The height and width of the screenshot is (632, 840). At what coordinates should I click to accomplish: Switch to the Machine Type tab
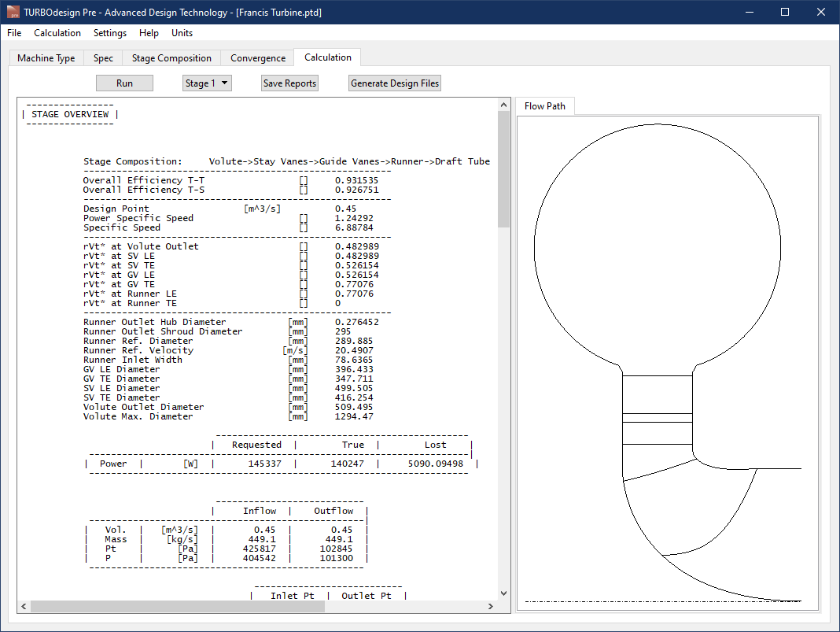tap(46, 57)
